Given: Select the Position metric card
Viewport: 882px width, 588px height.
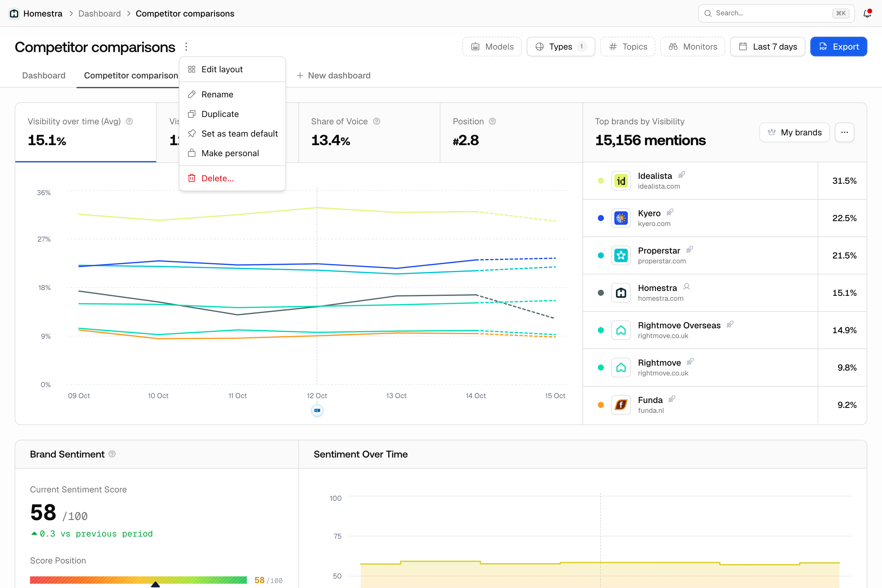Looking at the screenshot, I should pyautogui.click(x=511, y=133).
